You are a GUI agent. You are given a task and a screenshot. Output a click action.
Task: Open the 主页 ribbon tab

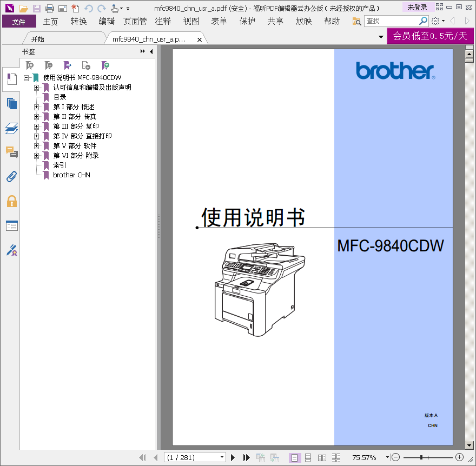50,22
